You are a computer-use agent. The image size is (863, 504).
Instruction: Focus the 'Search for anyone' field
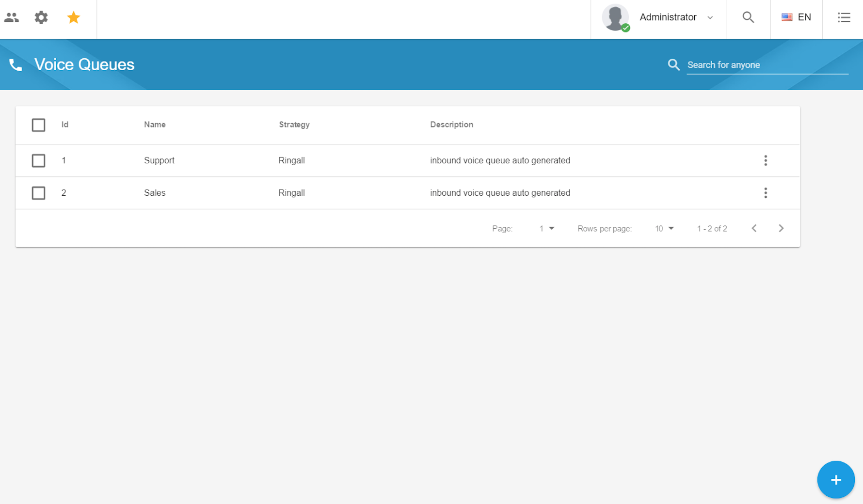(x=767, y=65)
